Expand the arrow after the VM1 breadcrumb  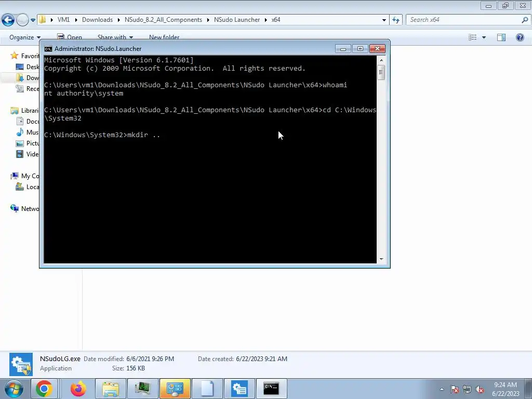tap(76, 20)
